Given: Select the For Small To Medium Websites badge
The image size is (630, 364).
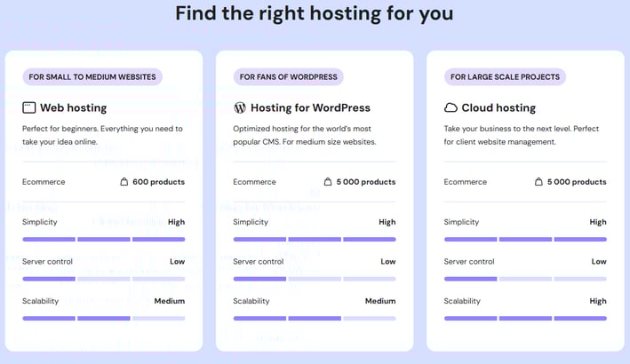Looking at the screenshot, I should coord(92,76).
